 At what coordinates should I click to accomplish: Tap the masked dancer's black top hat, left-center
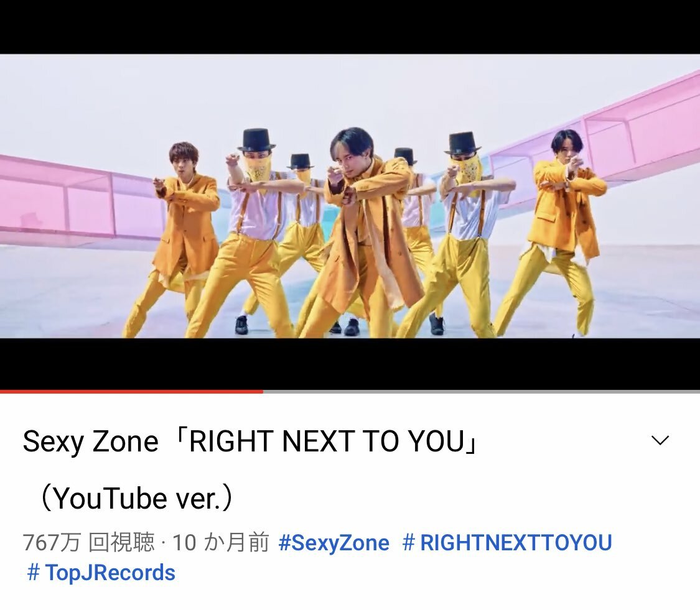tap(256, 140)
